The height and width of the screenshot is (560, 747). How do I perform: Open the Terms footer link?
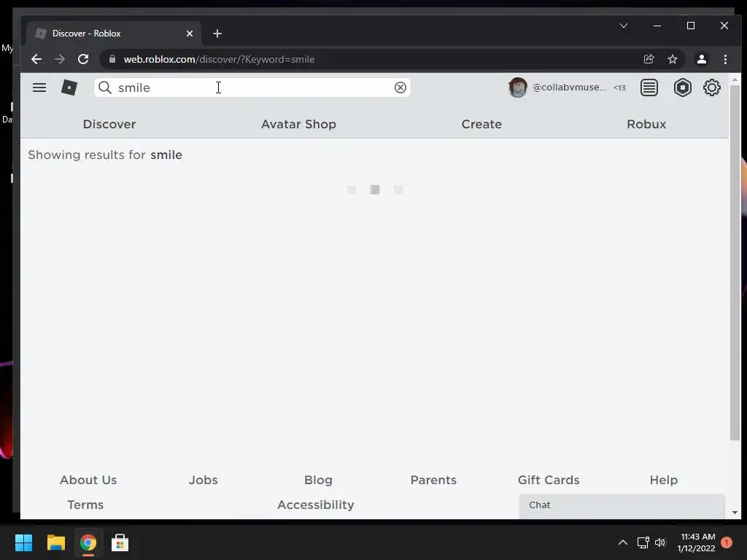[x=85, y=505]
